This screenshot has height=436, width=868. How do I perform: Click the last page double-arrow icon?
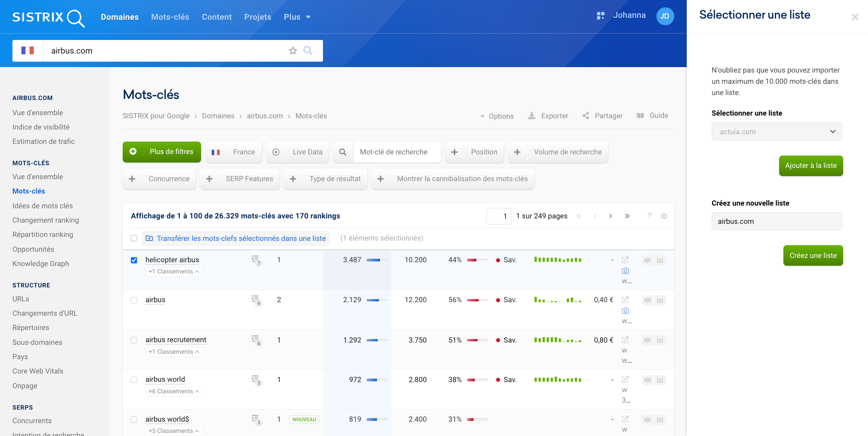click(627, 216)
